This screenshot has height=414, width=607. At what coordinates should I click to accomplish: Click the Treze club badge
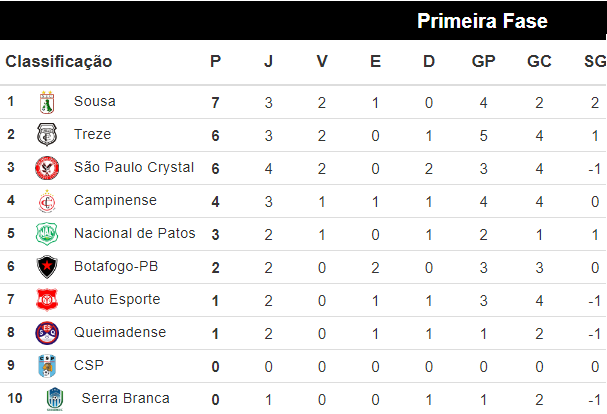46,135
